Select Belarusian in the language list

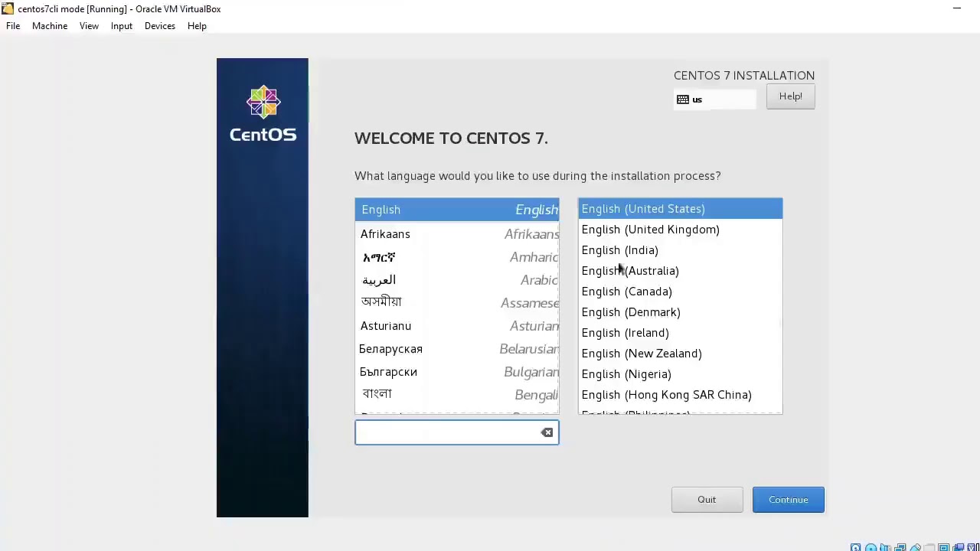tap(457, 349)
